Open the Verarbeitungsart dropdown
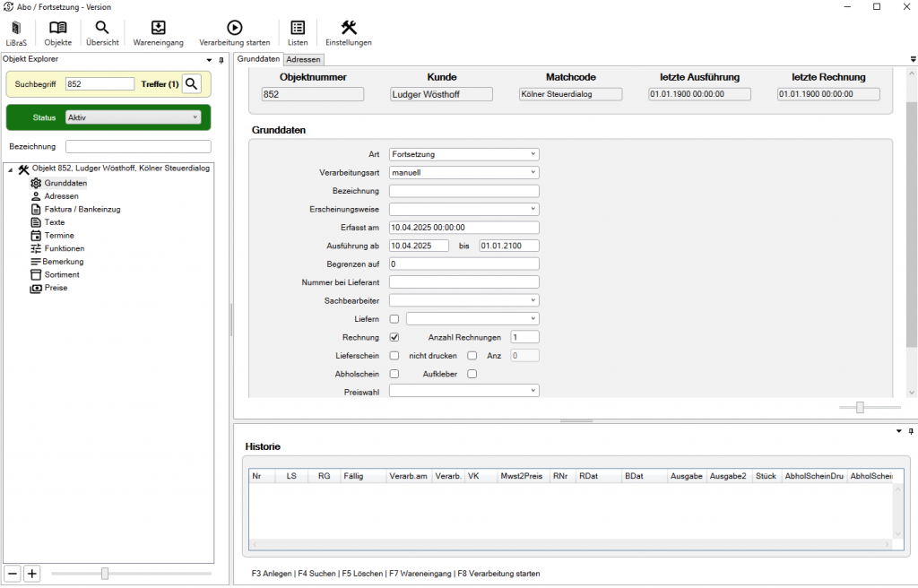 tap(463, 172)
